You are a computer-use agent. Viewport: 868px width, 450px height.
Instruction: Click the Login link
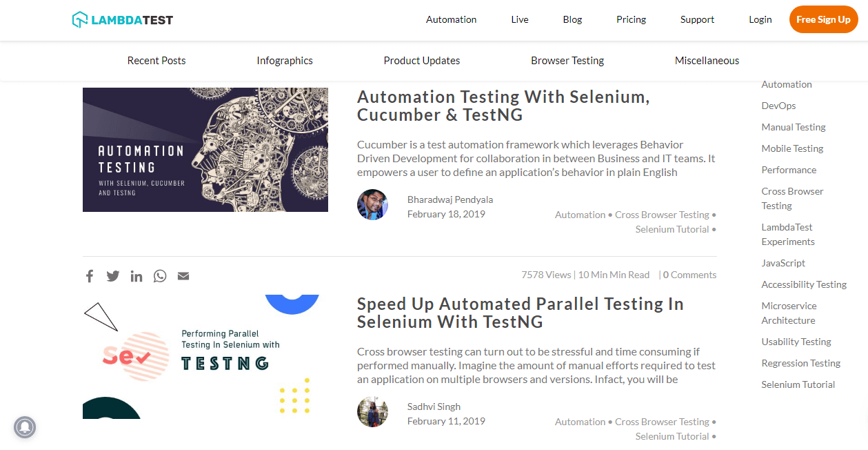[760, 20]
